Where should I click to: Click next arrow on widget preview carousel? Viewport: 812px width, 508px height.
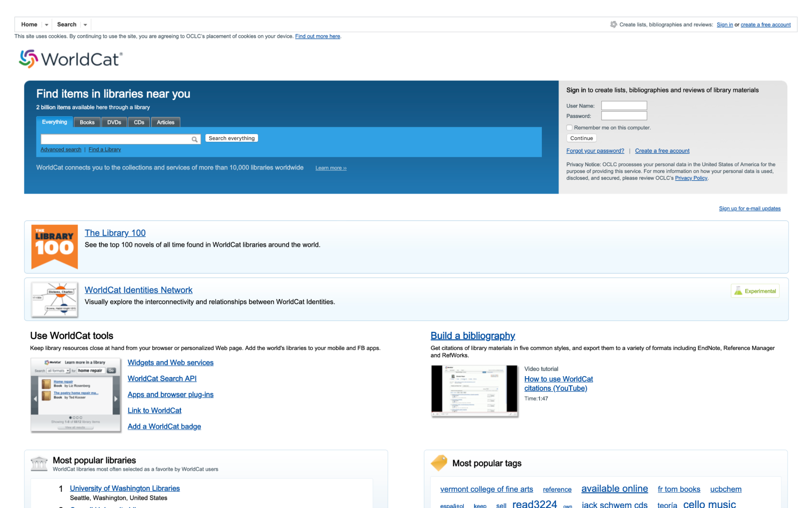point(116,399)
